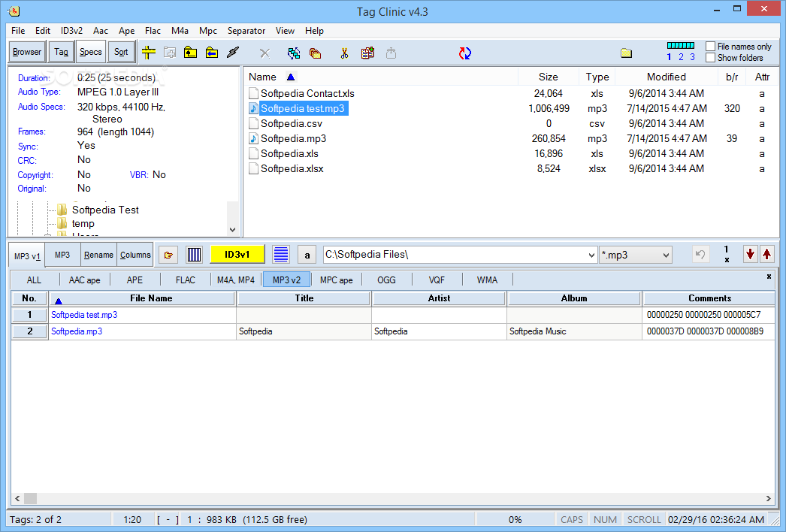Image resolution: width=786 pixels, height=532 pixels.
Task: Click the cyan squares with arrows icon
Action: point(294,53)
